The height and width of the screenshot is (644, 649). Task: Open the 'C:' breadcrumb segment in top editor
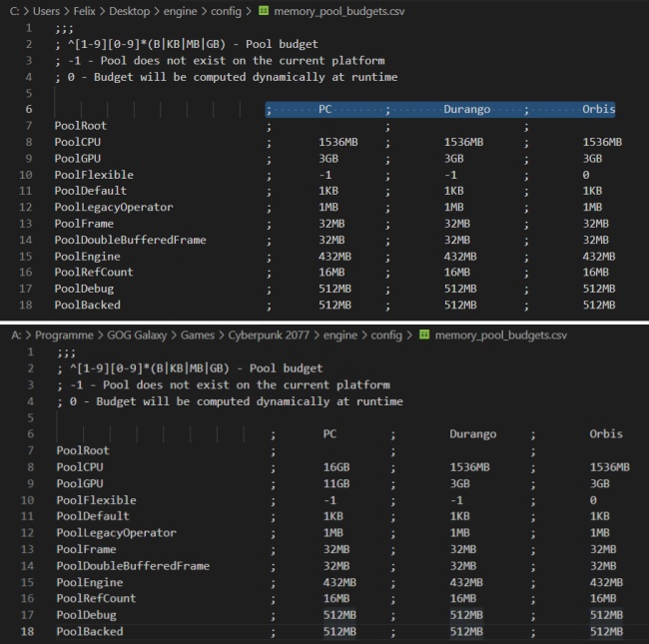(15, 11)
